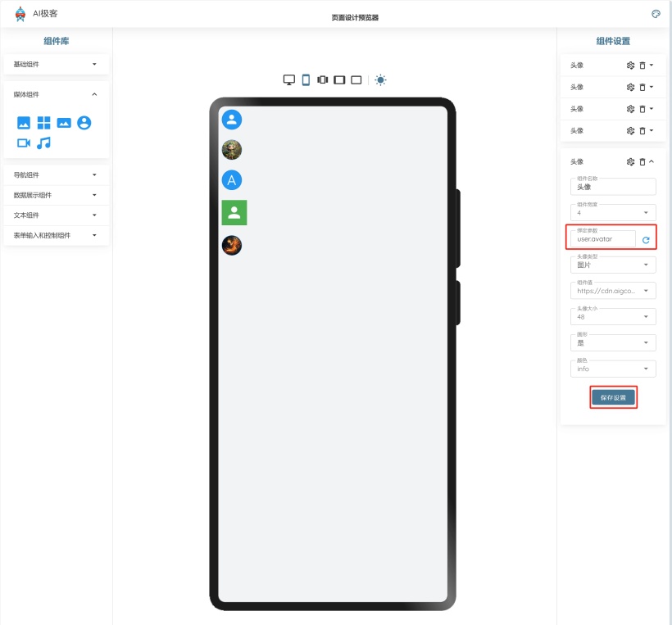The image size is (672, 625).
Task: Add the avatar component from media library
Action: [x=84, y=123]
